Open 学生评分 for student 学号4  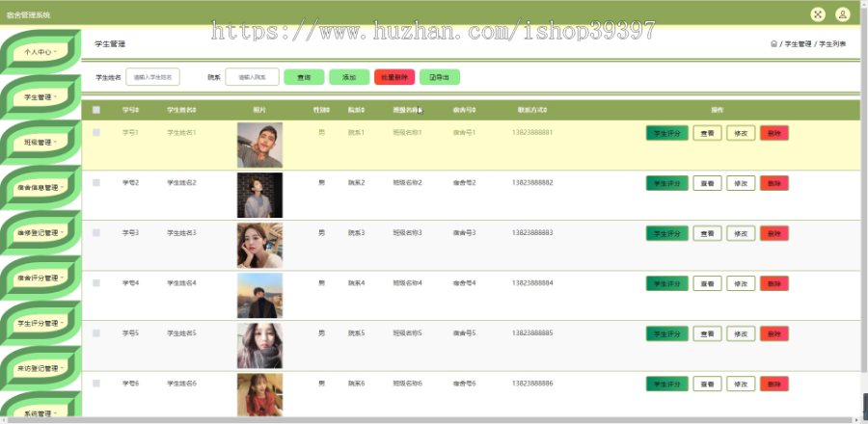667,283
